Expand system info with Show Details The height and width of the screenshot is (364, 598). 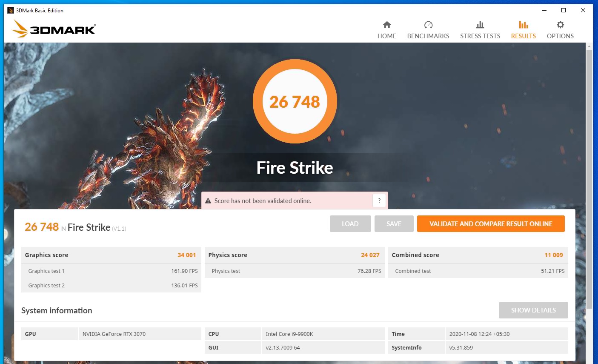tap(533, 310)
